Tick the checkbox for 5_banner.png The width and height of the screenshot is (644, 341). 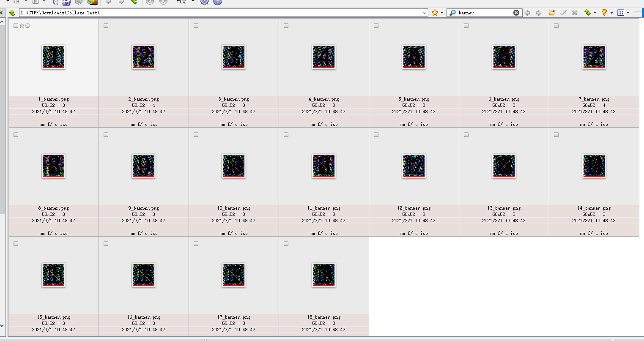(x=376, y=26)
